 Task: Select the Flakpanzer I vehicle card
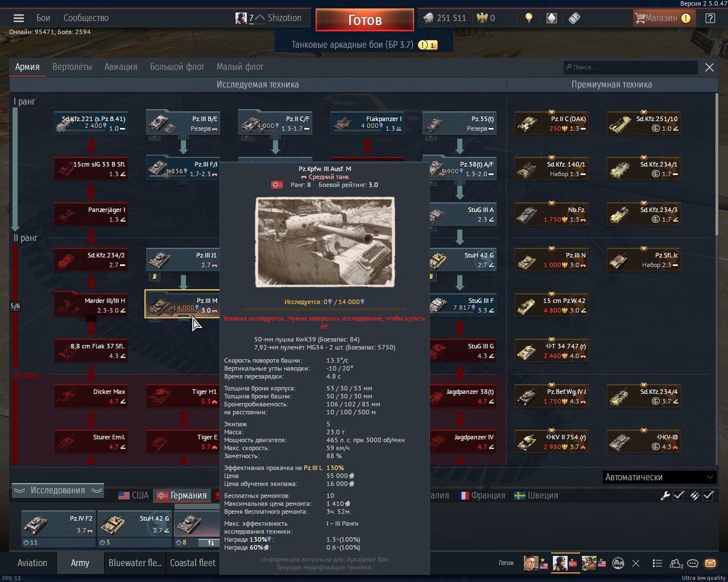point(367,123)
